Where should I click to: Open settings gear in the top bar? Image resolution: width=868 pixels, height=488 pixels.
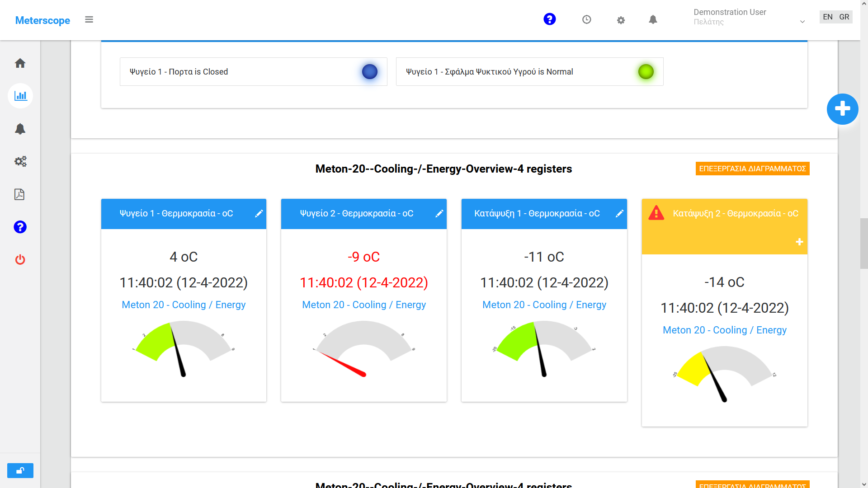coord(621,20)
